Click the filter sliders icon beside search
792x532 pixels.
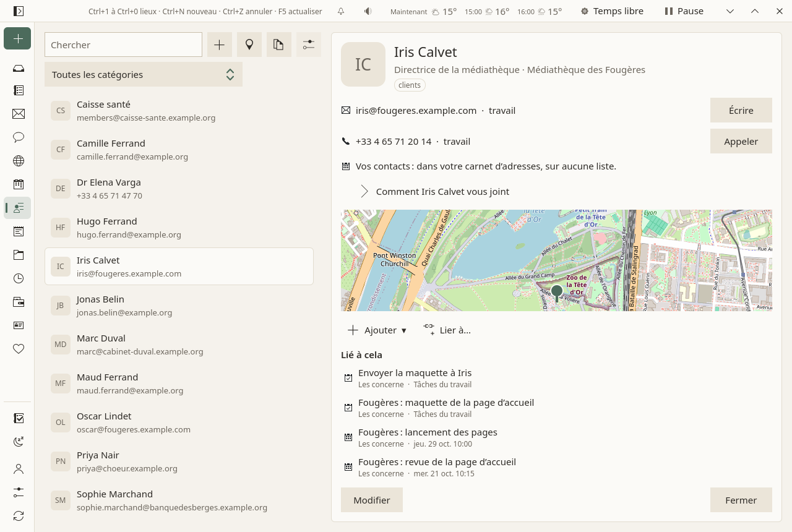pyautogui.click(x=309, y=45)
